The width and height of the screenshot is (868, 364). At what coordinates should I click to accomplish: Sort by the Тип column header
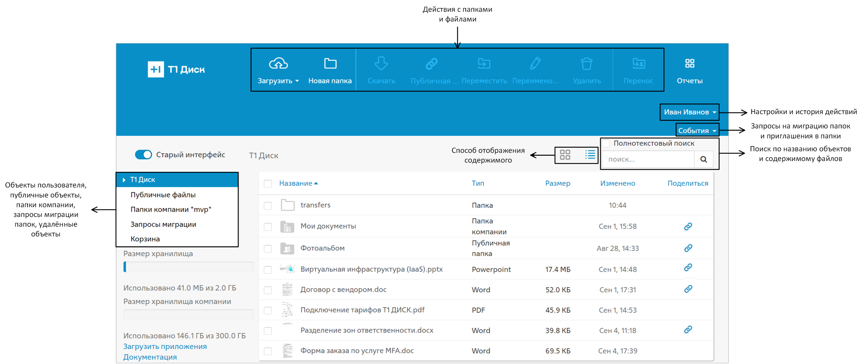(478, 183)
